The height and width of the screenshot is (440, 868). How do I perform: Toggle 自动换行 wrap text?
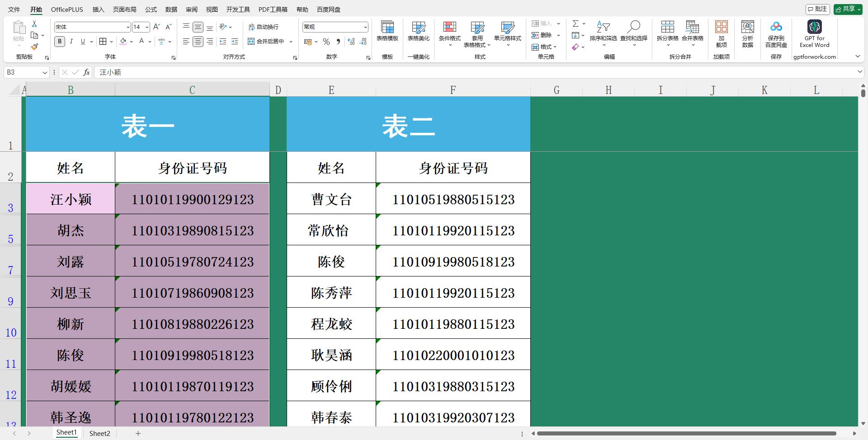(x=264, y=27)
